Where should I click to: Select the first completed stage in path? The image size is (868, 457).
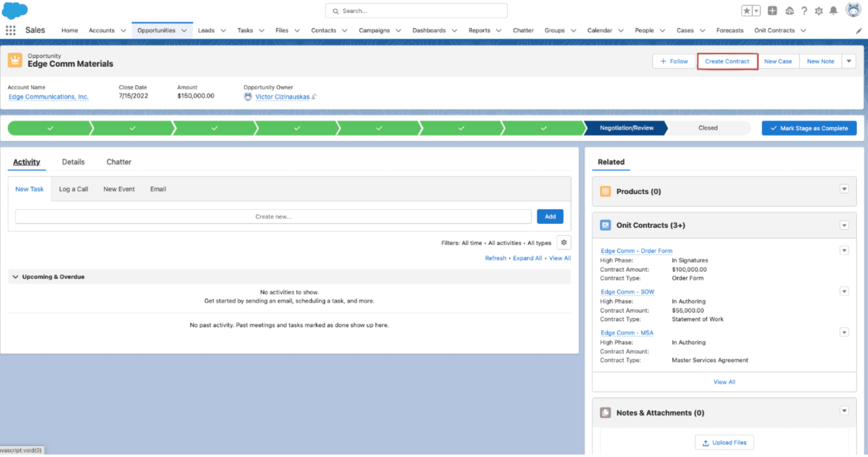click(50, 128)
